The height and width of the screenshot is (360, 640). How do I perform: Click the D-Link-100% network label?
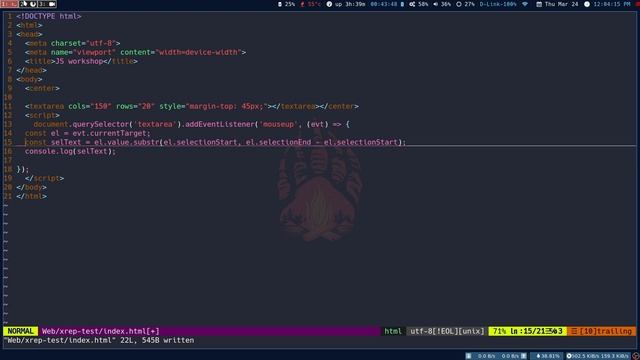(498, 4)
